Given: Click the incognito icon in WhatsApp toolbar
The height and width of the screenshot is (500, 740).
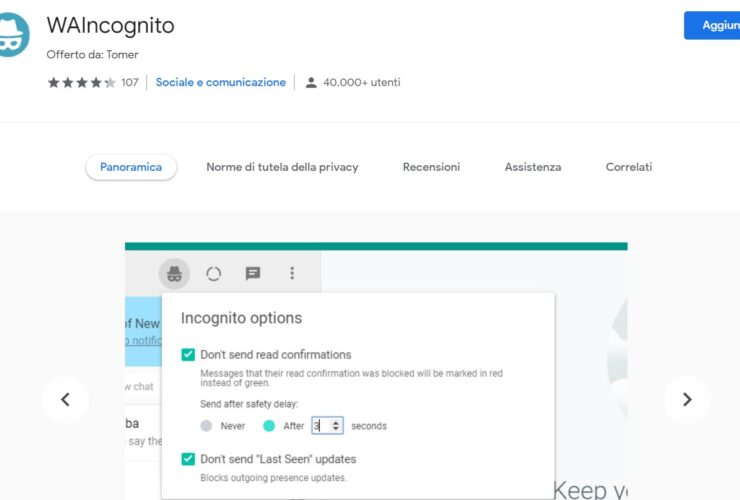Looking at the screenshot, I should 174,273.
